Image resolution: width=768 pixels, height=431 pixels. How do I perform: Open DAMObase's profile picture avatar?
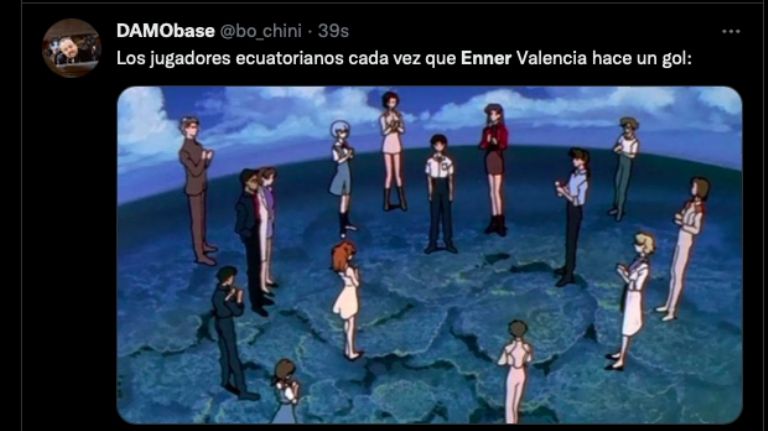[x=72, y=48]
